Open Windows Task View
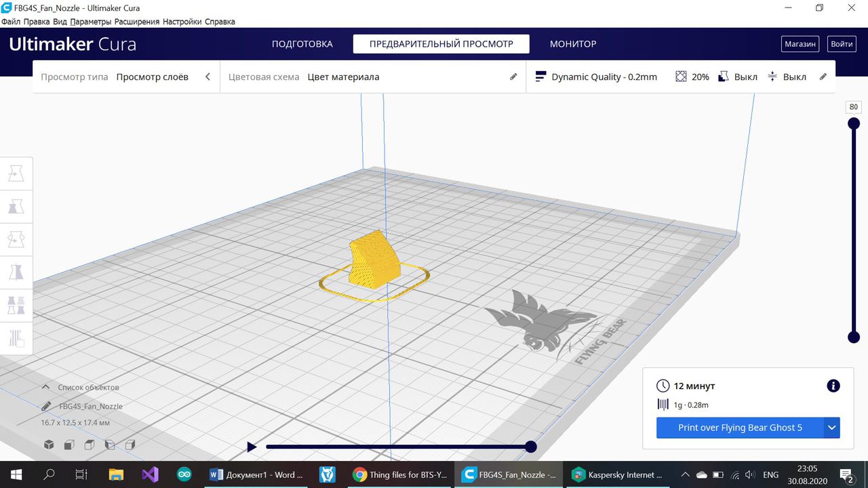The image size is (868, 488). pos(81,474)
